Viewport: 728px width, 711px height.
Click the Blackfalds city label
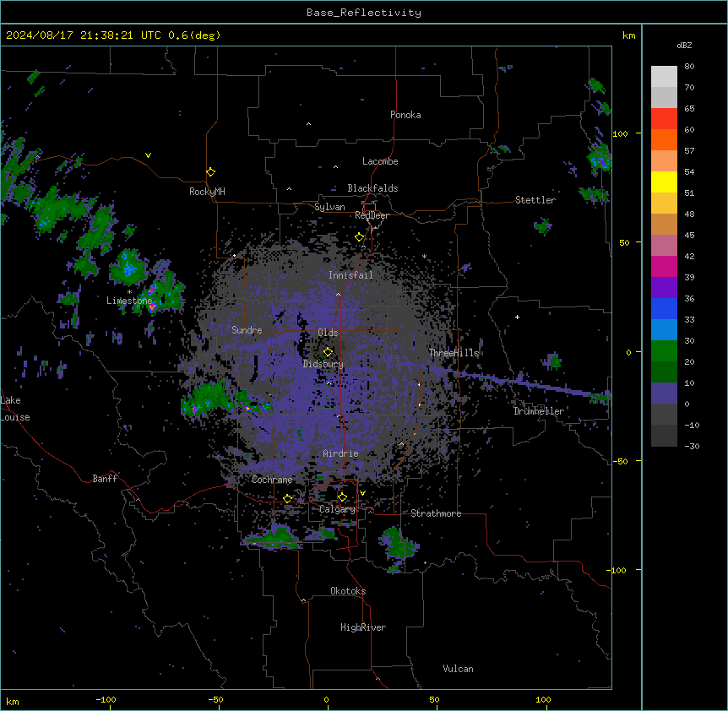[x=372, y=188]
